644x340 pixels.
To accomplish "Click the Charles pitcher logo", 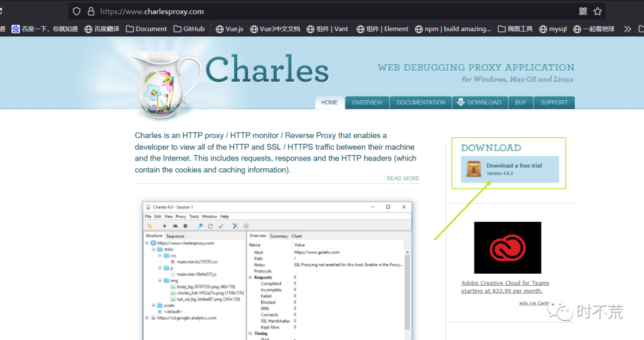I will (x=165, y=84).
